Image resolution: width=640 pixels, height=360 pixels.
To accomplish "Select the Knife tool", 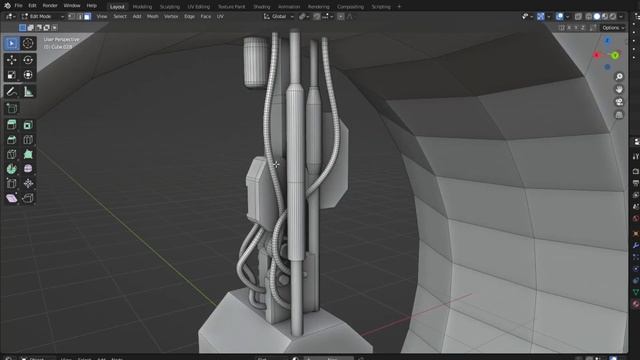I will coord(11,154).
